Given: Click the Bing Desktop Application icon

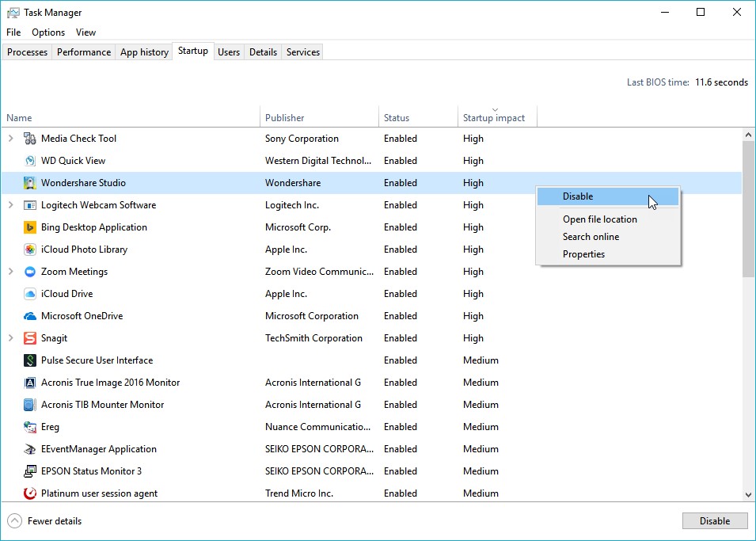Looking at the screenshot, I should coord(30,227).
